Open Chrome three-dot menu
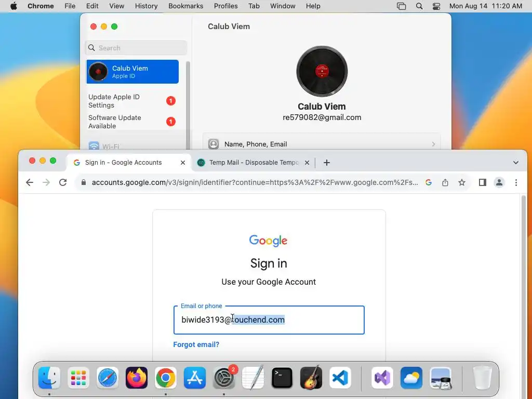Viewport: 532px width, 399px height. (516, 182)
